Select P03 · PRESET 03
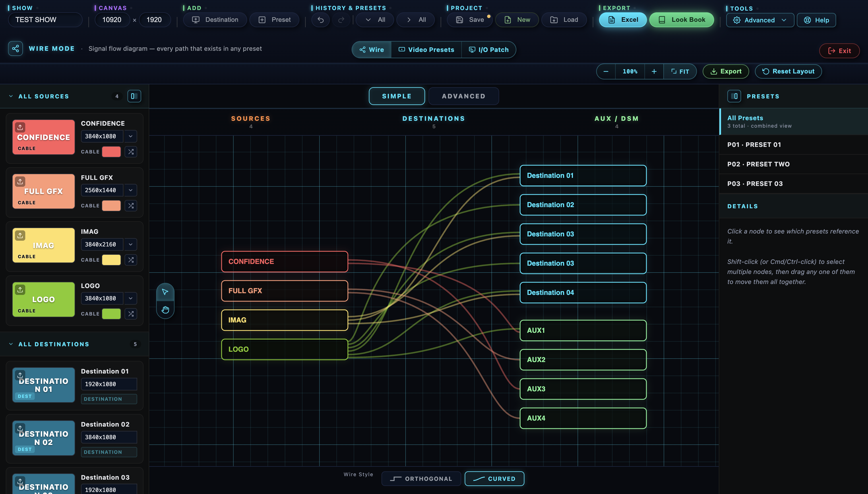The image size is (868, 494). [794, 184]
